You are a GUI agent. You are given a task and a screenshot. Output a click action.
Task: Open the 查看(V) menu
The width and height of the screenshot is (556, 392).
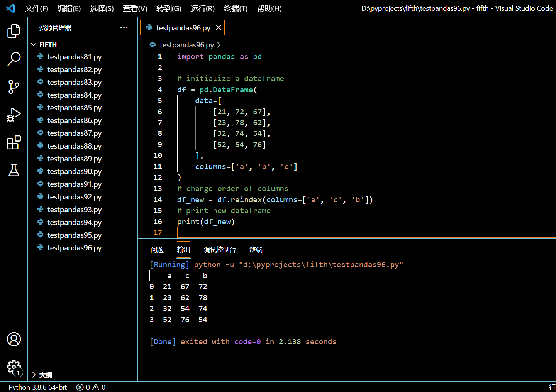point(135,8)
